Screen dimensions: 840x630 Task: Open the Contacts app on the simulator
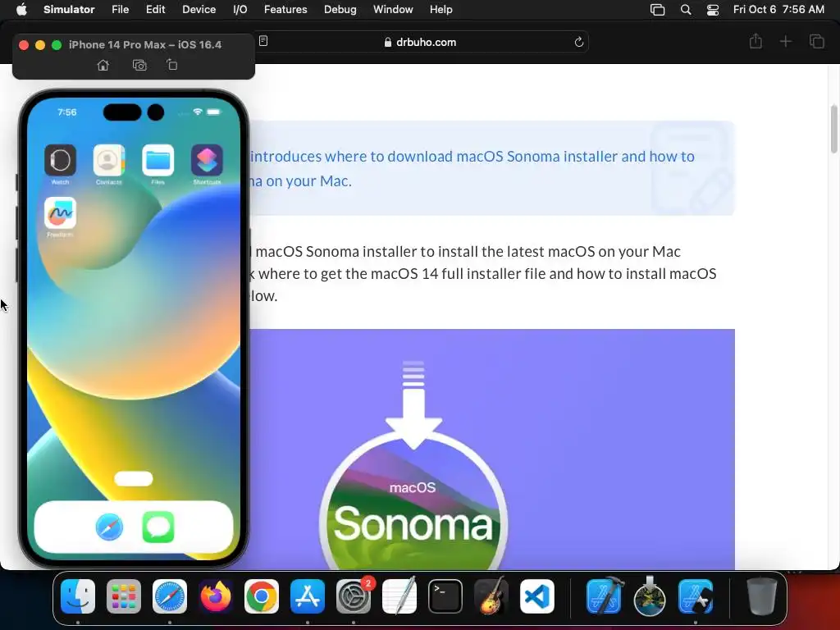pyautogui.click(x=109, y=160)
